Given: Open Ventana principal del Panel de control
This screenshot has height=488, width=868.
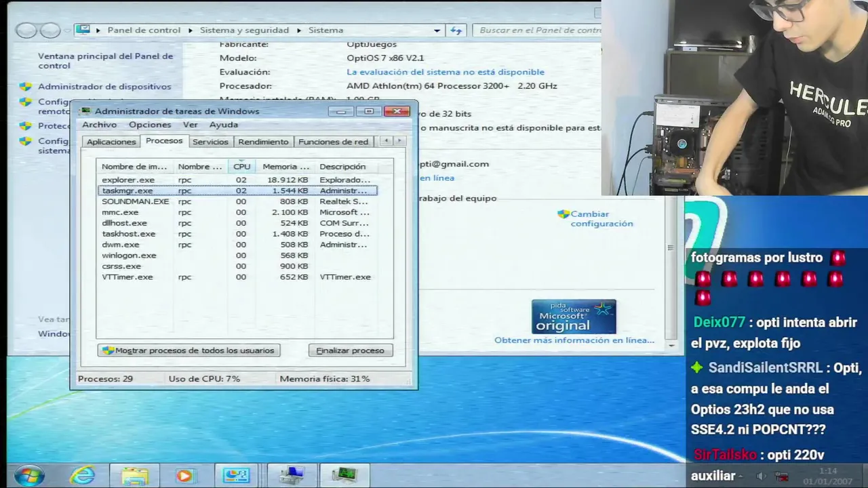Looking at the screenshot, I should coord(105,61).
